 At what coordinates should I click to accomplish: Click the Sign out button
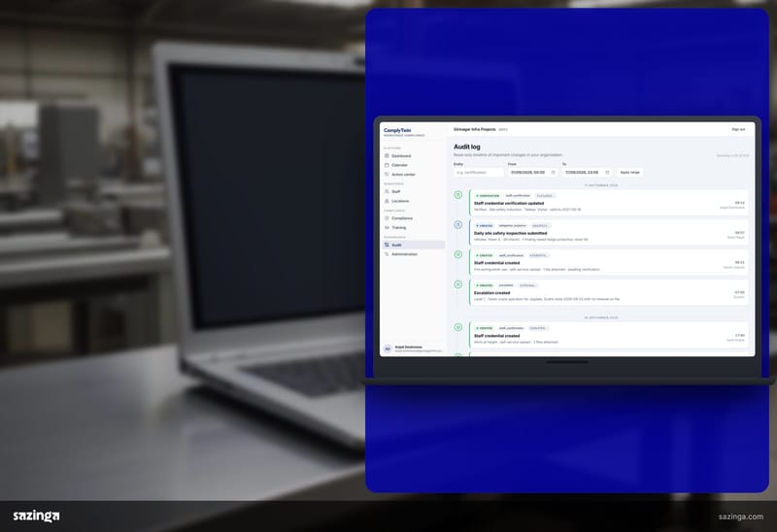point(738,129)
